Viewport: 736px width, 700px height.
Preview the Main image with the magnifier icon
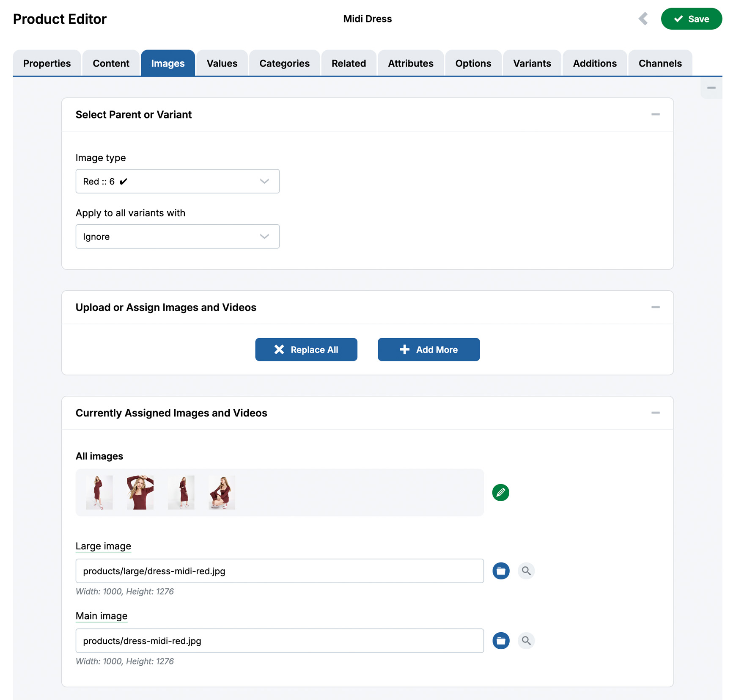tap(526, 640)
